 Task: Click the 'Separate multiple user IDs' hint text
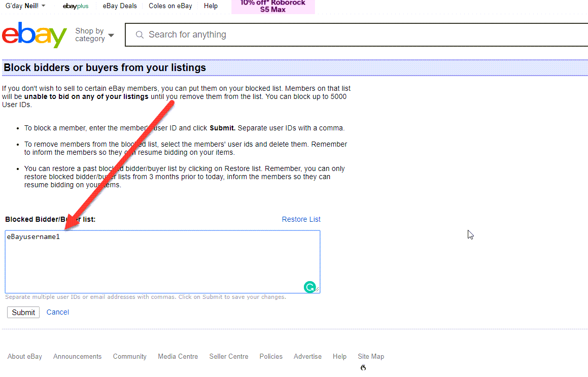click(146, 297)
